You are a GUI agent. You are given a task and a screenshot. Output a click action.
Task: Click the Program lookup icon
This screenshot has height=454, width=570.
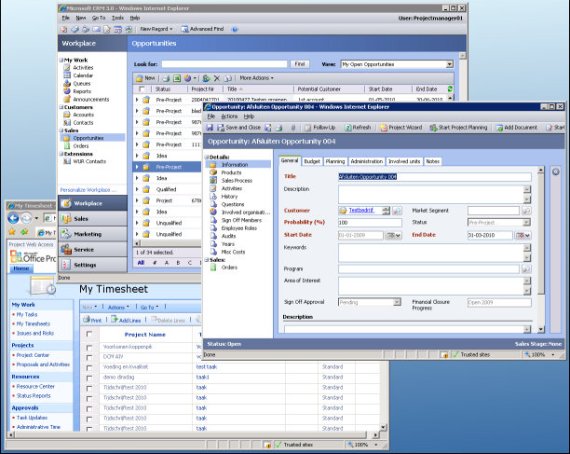526,269
